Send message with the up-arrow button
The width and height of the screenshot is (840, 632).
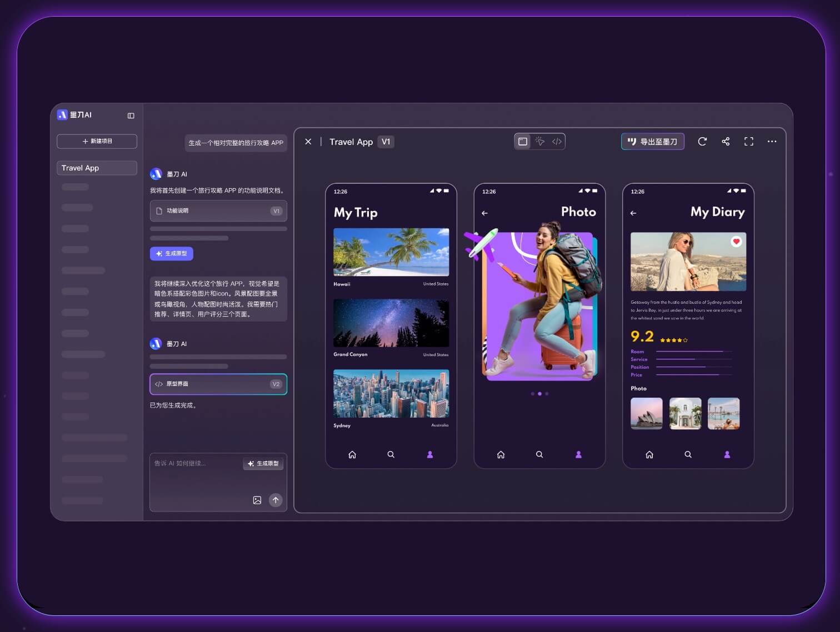[276, 500]
